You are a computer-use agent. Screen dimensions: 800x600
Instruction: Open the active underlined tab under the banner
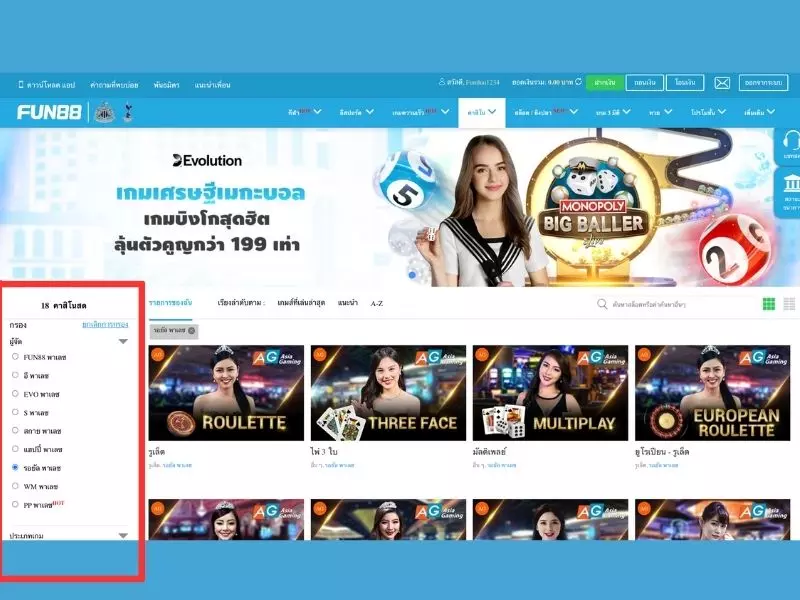click(170, 303)
